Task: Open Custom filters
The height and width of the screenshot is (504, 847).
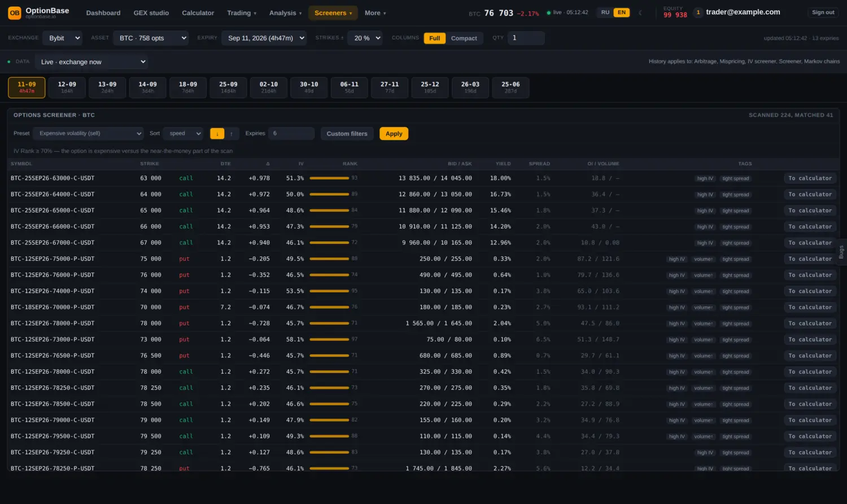Action: coord(347,134)
